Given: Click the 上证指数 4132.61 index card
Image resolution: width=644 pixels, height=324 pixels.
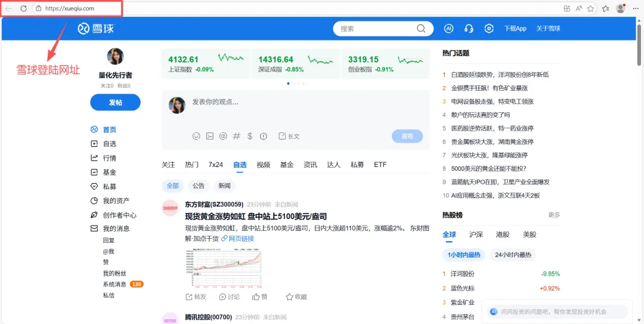Looking at the screenshot, I should (x=206, y=64).
